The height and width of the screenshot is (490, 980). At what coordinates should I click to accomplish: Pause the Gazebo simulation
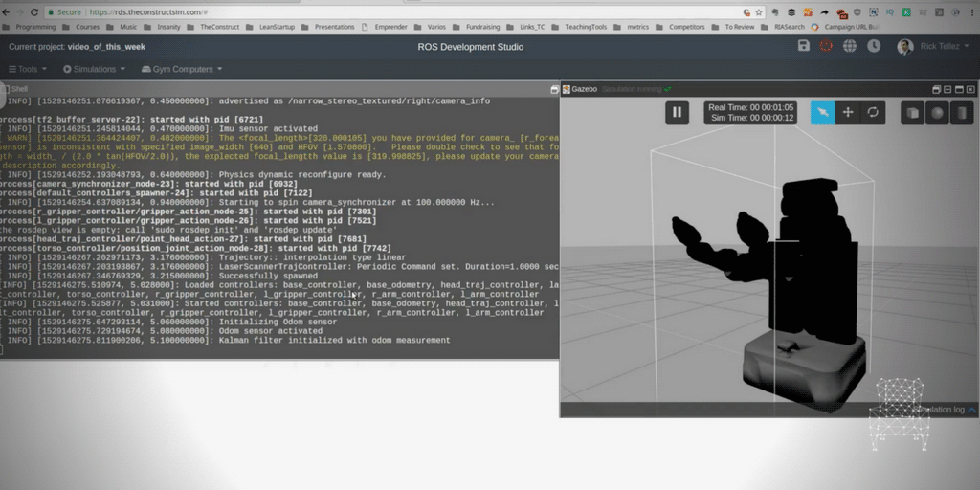click(x=677, y=113)
